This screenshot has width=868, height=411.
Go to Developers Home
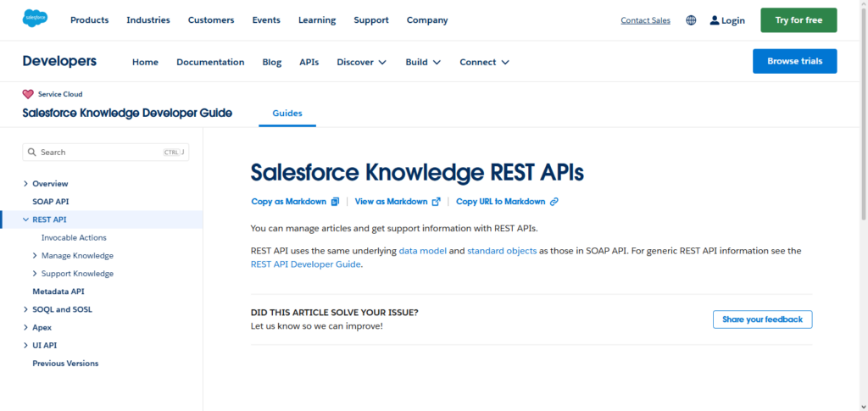click(145, 62)
